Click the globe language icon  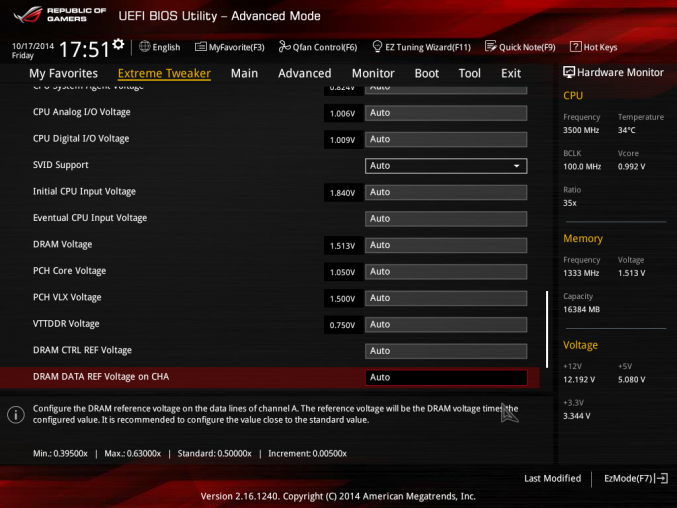[145, 47]
